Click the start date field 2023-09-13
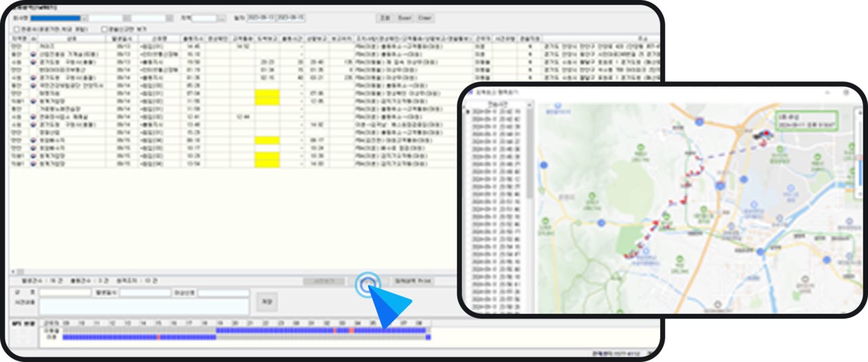This screenshot has width=868, height=362. [261, 17]
